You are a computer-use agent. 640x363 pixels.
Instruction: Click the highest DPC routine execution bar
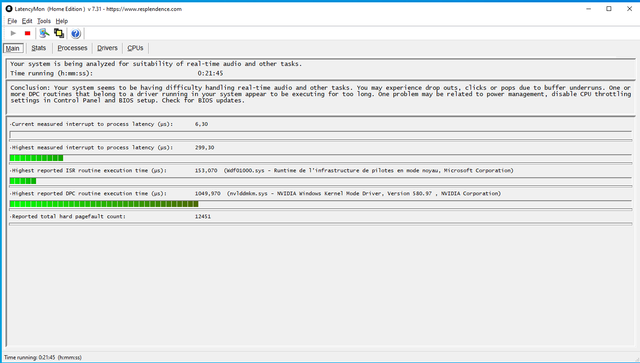320,204
